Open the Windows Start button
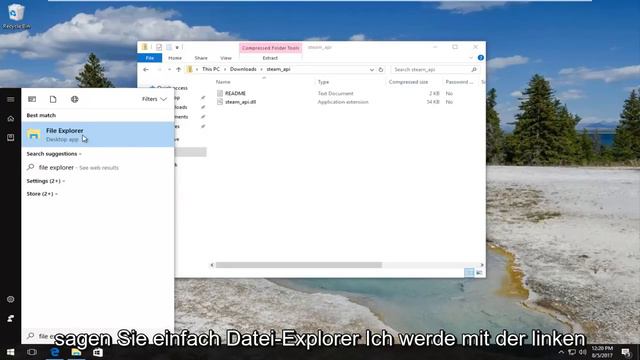 11,352
